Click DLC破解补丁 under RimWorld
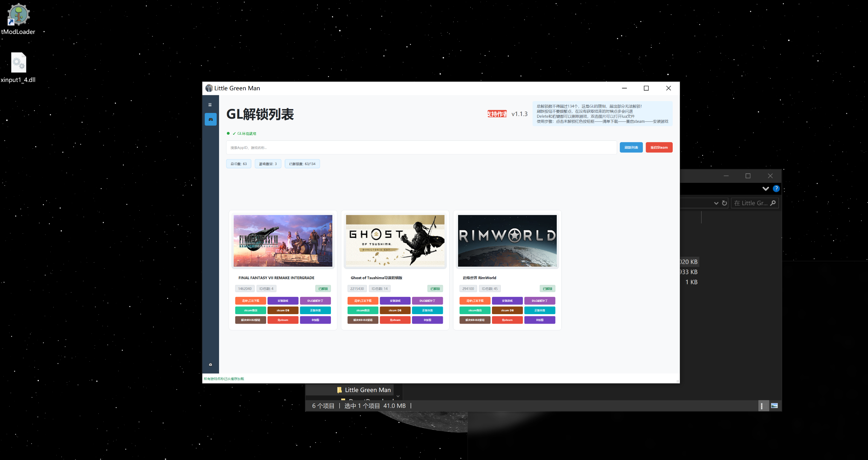868x460 pixels. 539,301
